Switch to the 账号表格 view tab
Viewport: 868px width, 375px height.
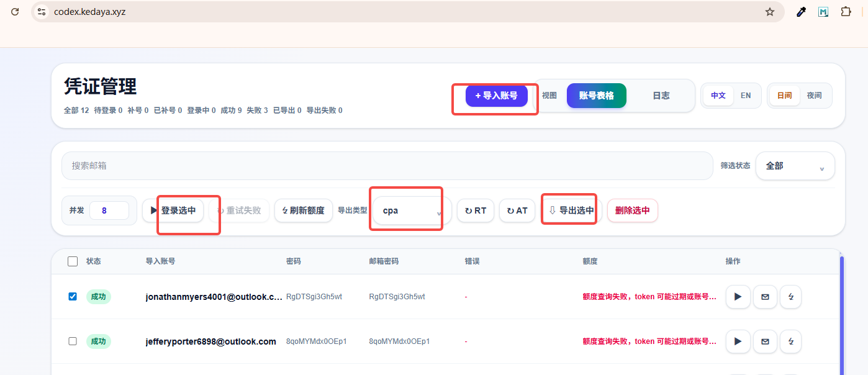click(x=597, y=96)
